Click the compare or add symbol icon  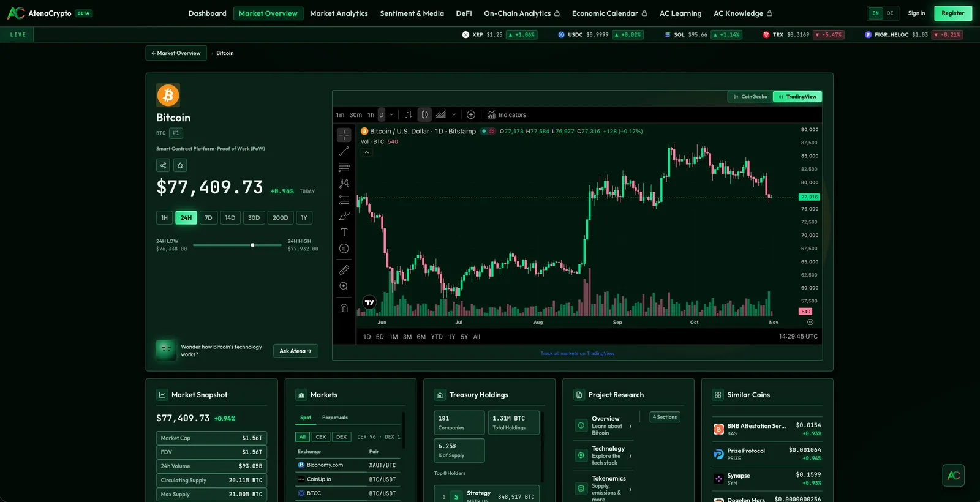pos(471,114)
